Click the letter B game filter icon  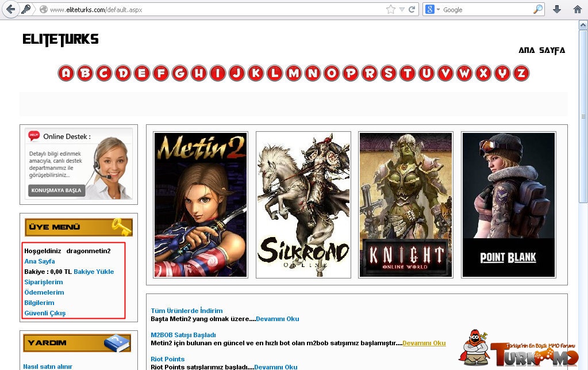(x=85, y=73)
